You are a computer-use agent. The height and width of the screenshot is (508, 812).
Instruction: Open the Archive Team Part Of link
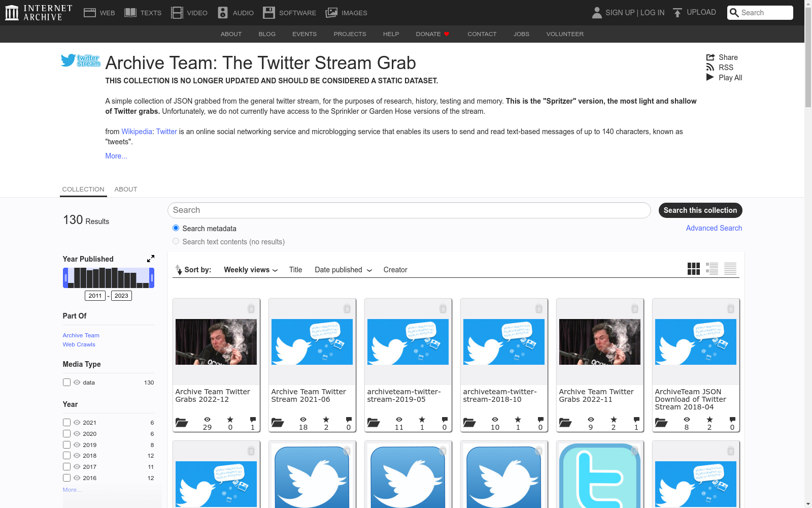coord(81,335)
